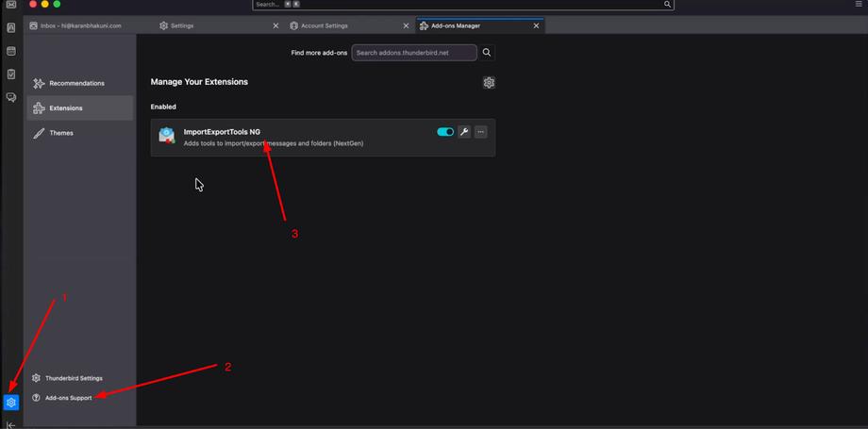Open the Recommendations category

pyautogui.click(x=79, y=84)
